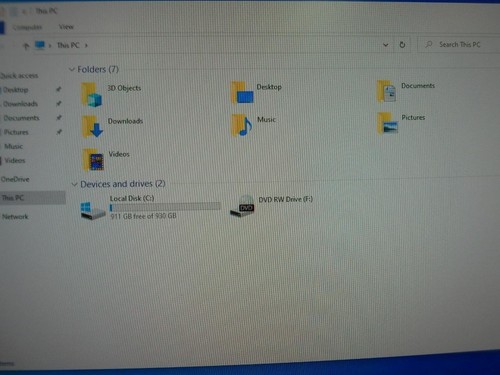Unpin Desktop from Quick access
This screenshot has width=500, height=375.
click(x=59, y=89)
